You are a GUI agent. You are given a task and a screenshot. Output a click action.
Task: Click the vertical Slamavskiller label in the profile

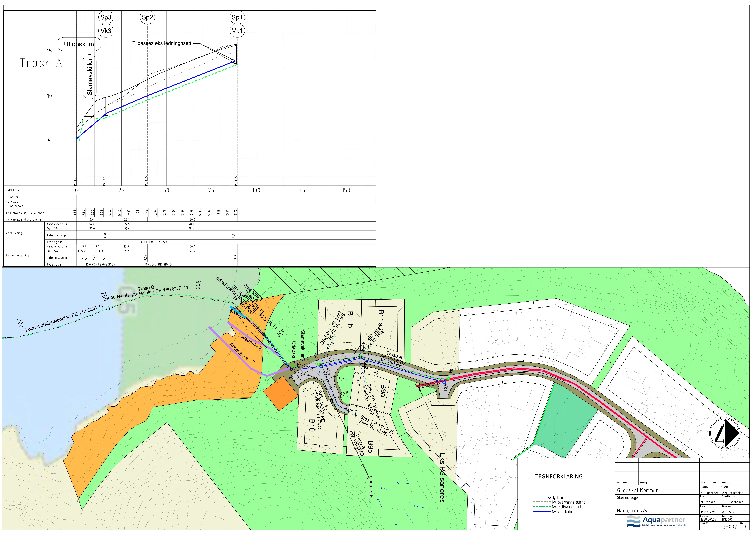pyautogui.click(x=90, y=77)
